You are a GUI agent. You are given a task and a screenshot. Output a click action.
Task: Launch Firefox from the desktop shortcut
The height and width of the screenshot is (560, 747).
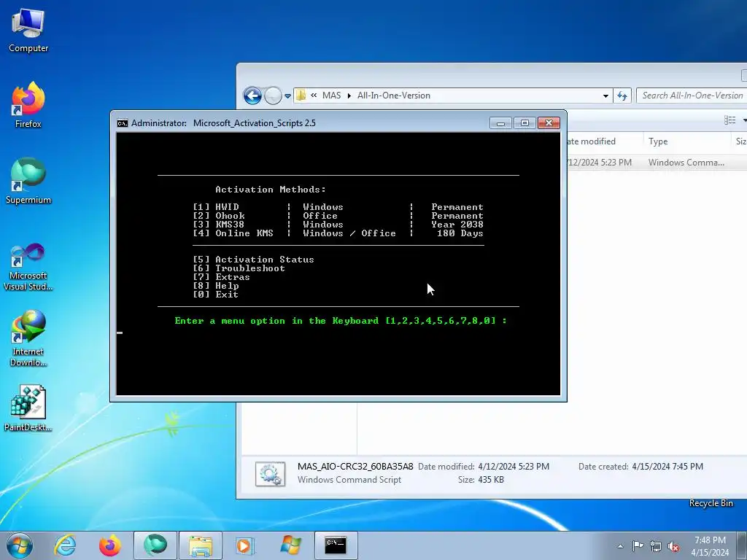point(28,105)
